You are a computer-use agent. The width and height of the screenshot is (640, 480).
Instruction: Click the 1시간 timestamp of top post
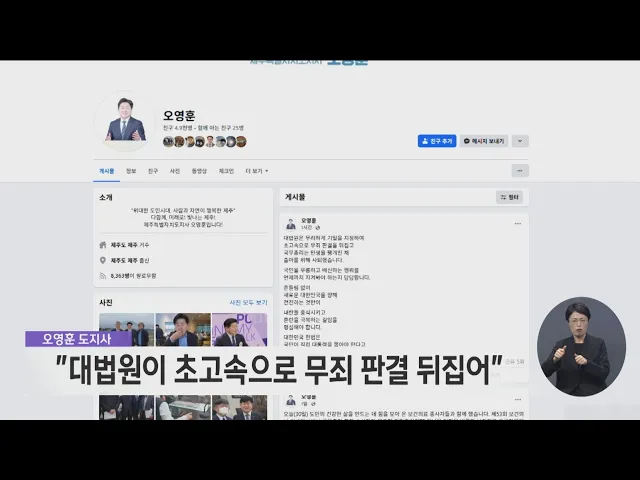pyautogui.click(x=306, y=227)
